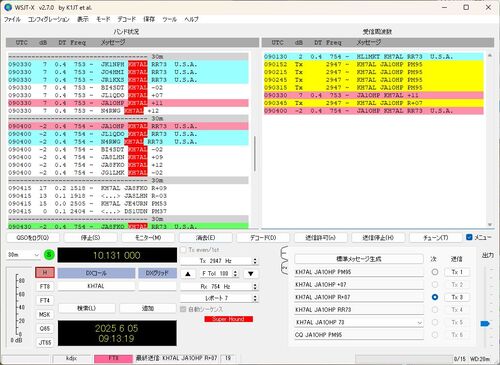The width and height of the screenshot is (500, 365).
Task: Click the status bar progress bar
Action: [404, 359]
